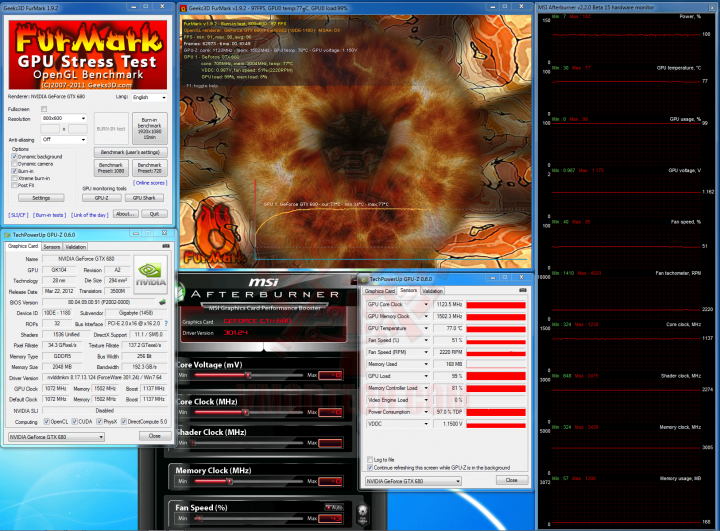The width and height of the screenshot is (720, 531).
Task: Toggle the Fullscreen checkbox in FurMark
Action: point(44,109)
